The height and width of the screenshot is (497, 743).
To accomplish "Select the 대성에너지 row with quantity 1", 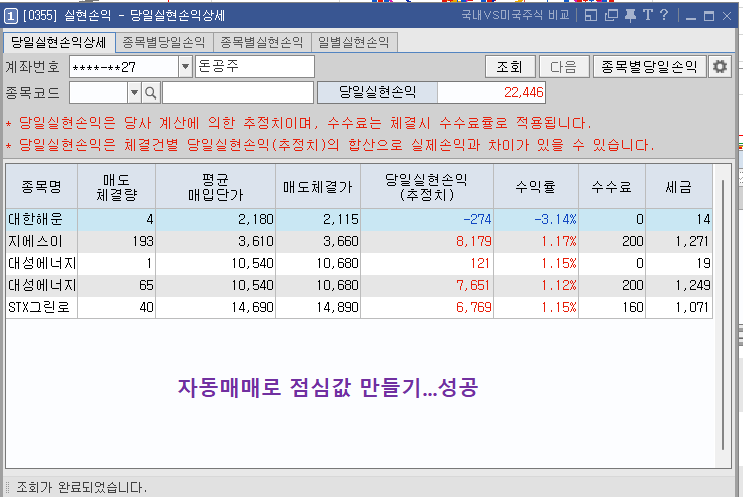I will (359, 263).
